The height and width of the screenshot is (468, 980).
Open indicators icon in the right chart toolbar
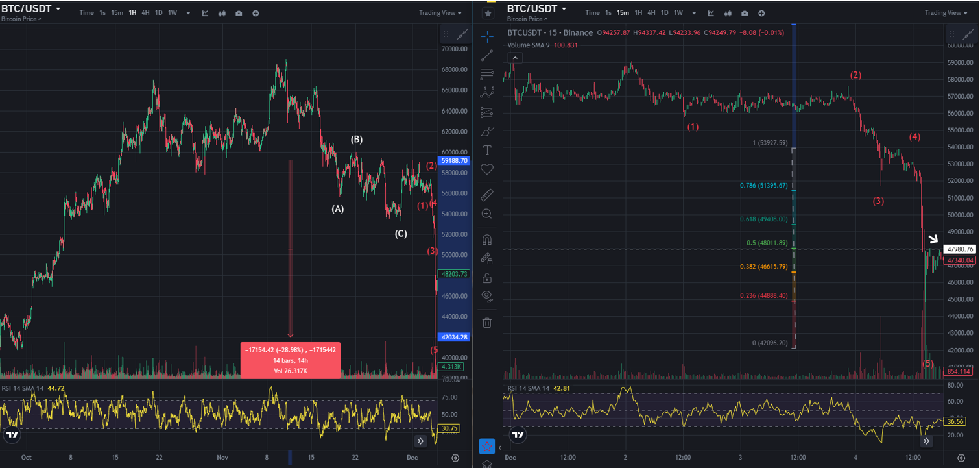point(711,13)
